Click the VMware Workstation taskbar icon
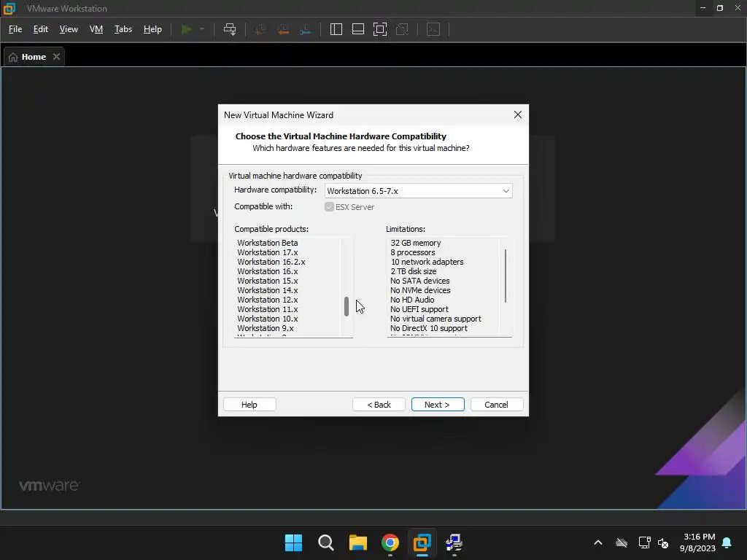Screen dimensions: 747x560 pos(422,542)
